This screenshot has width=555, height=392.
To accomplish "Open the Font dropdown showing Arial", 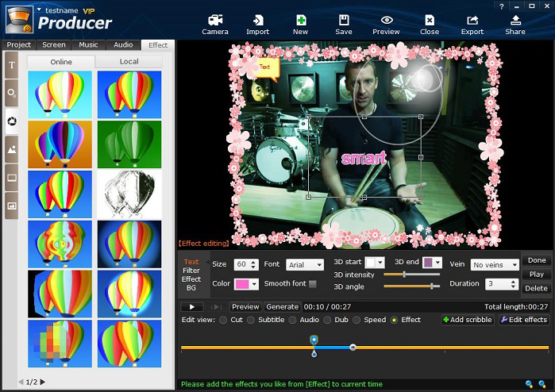I will click(305, 265).
